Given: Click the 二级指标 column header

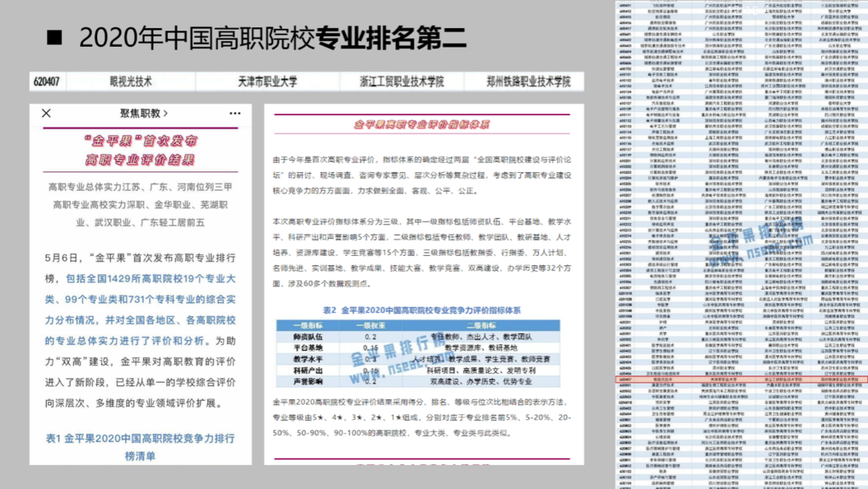Looking at the screenshot, I should [x=481, y=326].
